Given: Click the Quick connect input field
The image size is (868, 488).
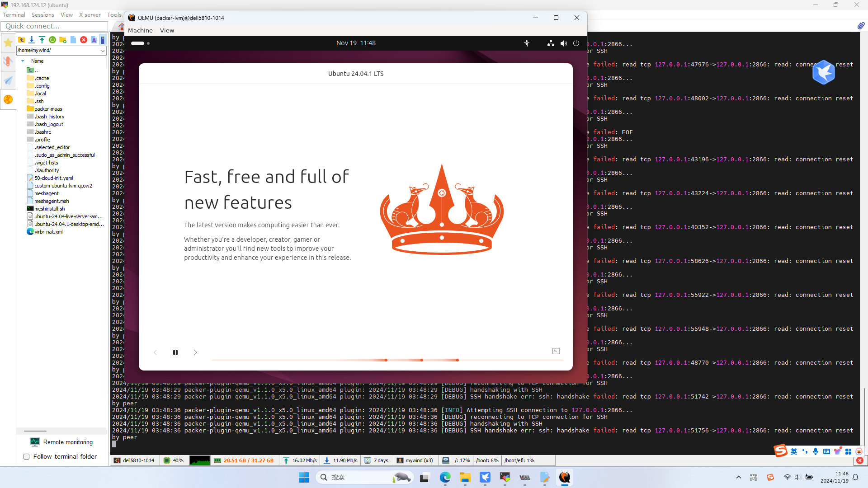Looking at the screenshot, I should click(x=54, y=26).
